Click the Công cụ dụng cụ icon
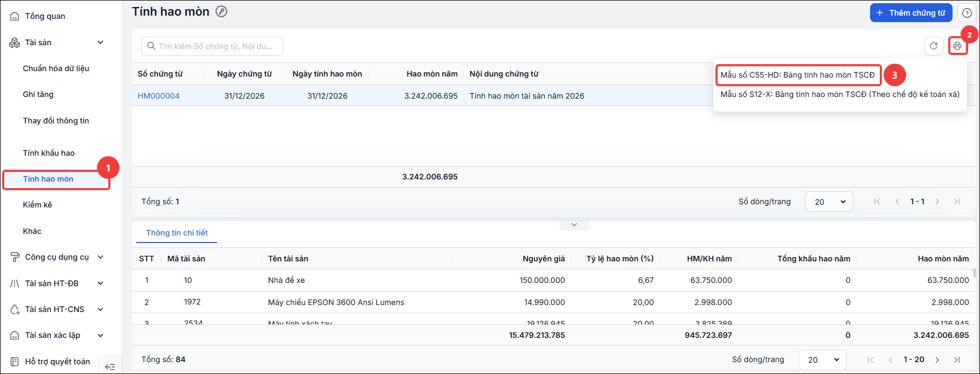 [x=15, y=257]
